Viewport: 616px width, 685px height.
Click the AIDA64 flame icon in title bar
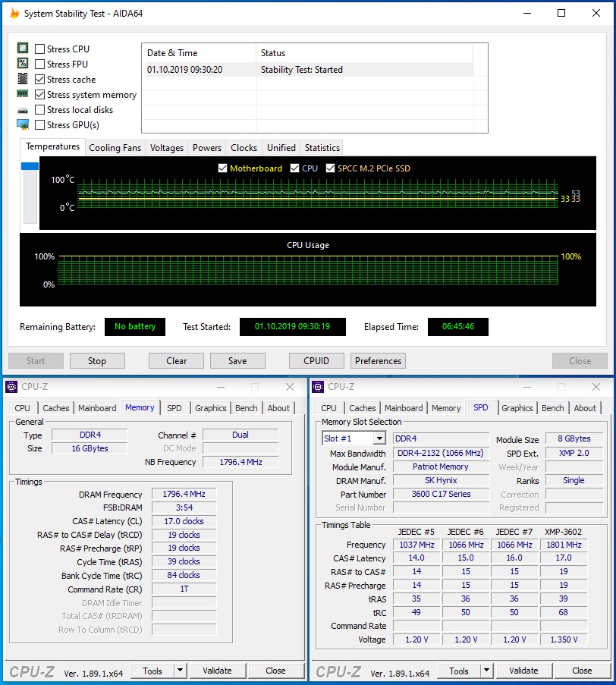14,13
